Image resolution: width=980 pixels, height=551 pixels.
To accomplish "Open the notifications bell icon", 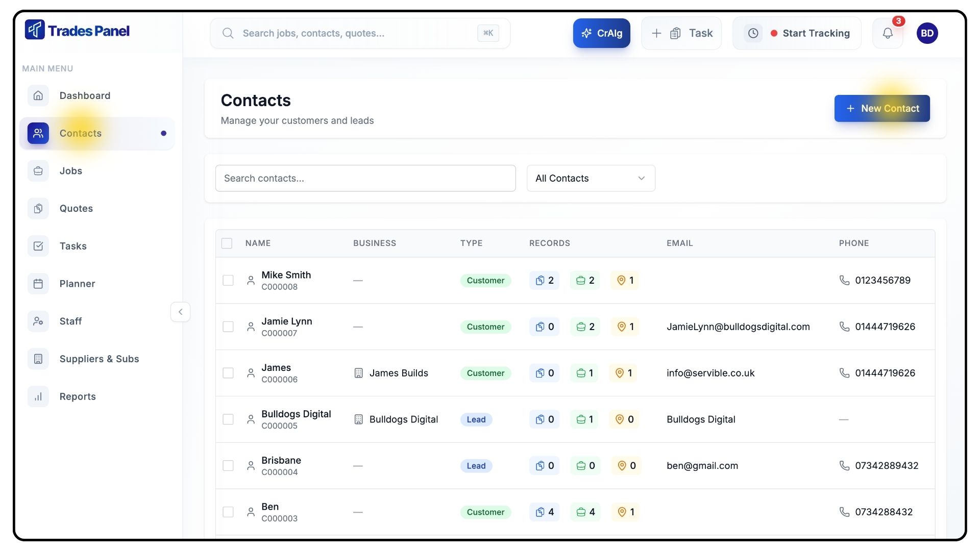I will [x=888, y=33].
